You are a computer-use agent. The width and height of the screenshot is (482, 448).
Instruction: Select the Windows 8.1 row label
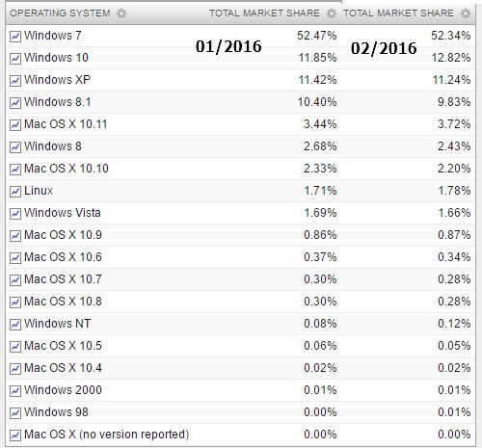[58, 102]
